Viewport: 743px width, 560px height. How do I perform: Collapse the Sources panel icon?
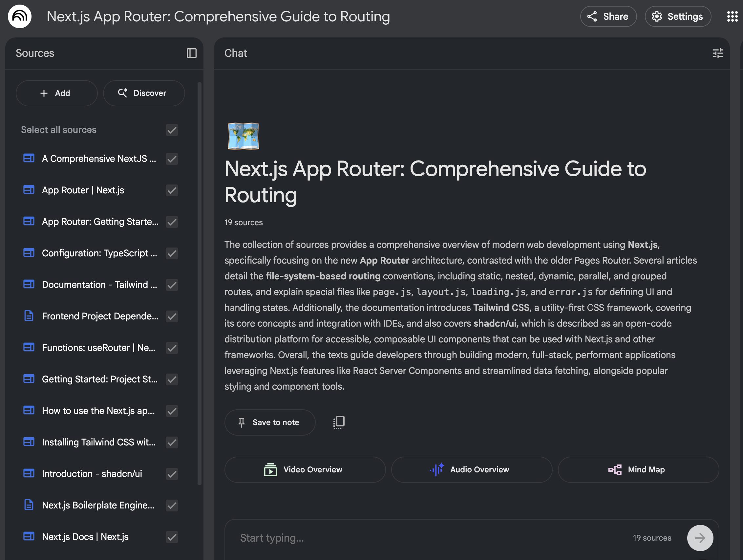(x=191, y=53)
